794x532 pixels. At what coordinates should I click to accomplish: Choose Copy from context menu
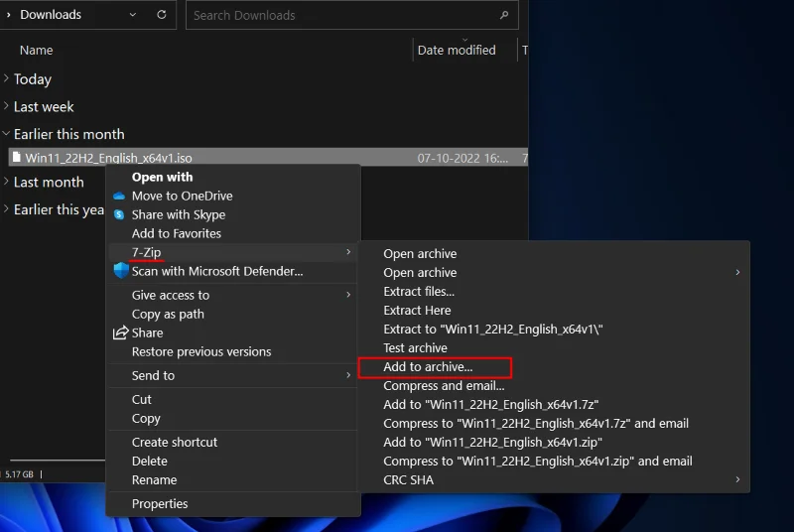pyautogui.click(x=146, y=419)
